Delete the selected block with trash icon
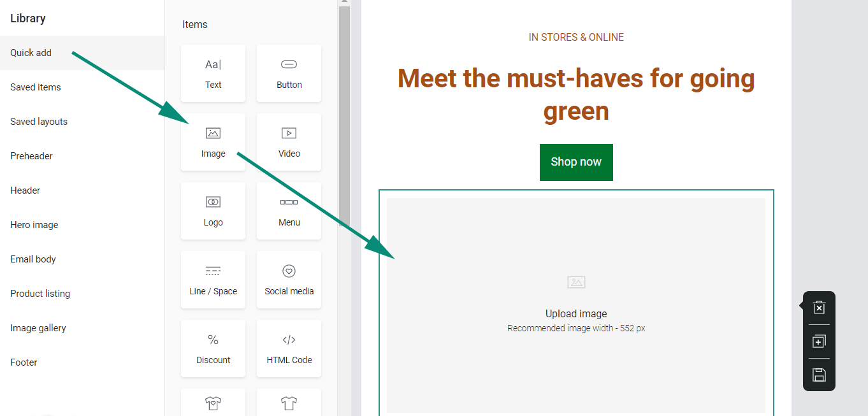The image size is (868, 416). pyautogui.click(x=819, y=308)
